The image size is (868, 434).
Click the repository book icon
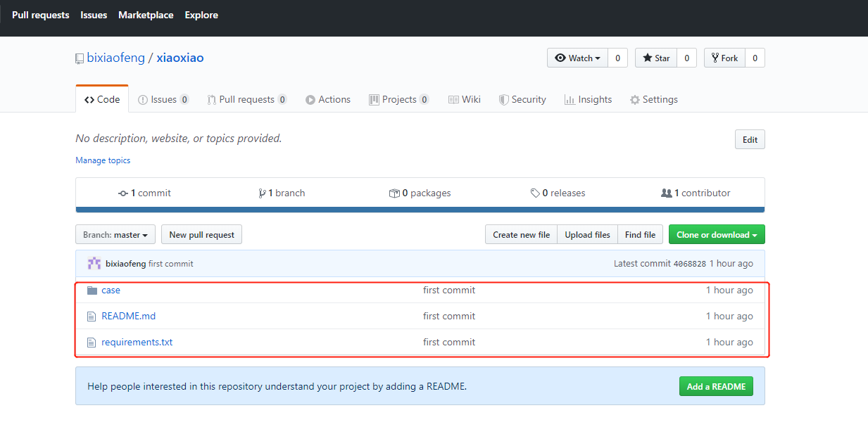pos(80,58)
